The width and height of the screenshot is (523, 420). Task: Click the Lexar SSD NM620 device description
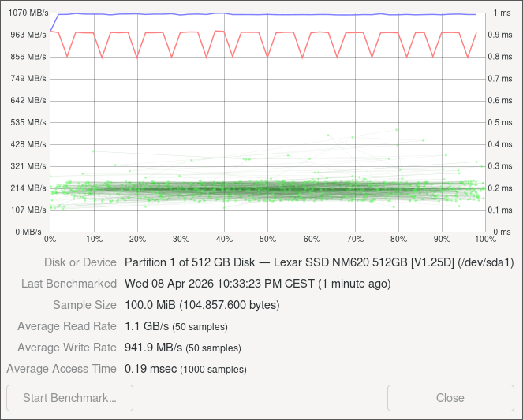pos(319,262)
